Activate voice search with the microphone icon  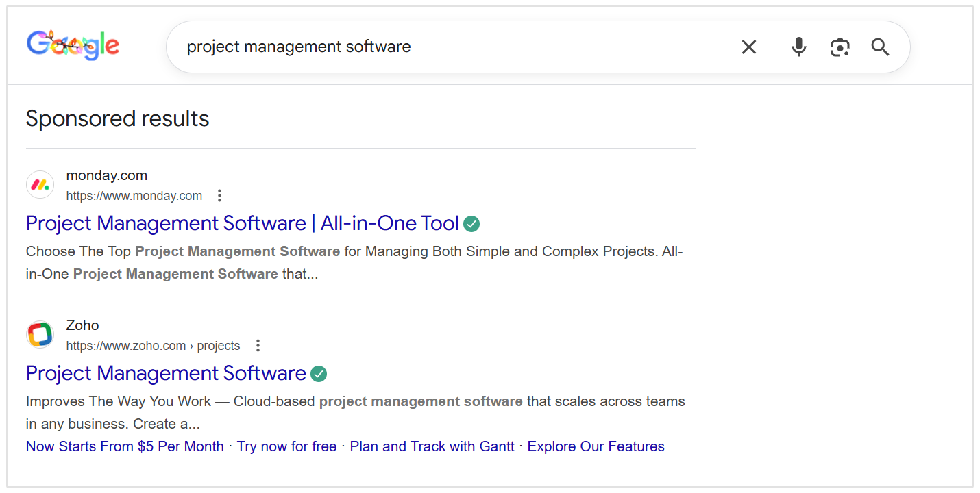point(798,47)
